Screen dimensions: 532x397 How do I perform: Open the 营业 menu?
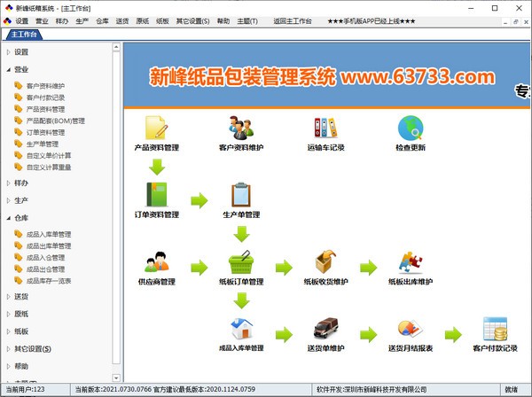point(42,21)
